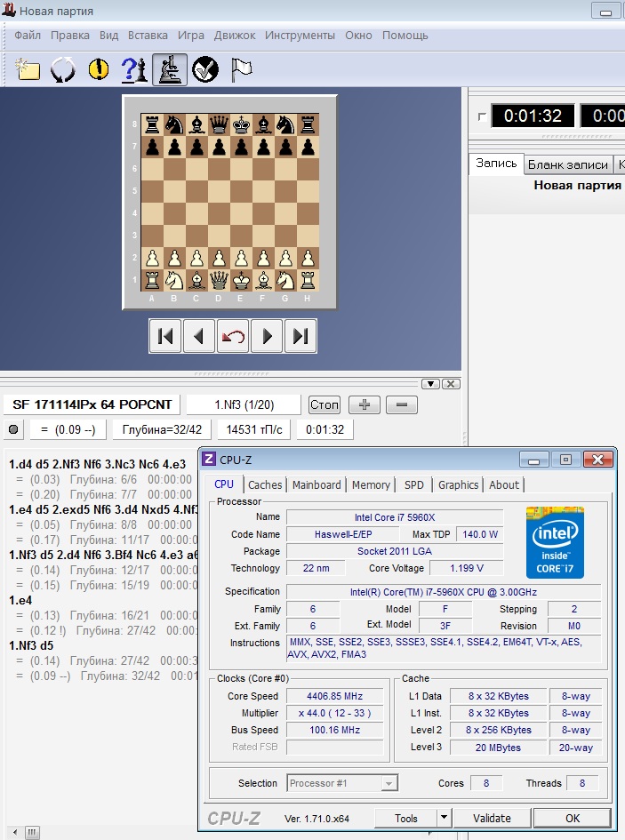Jump to the first move

pos(165,336)
